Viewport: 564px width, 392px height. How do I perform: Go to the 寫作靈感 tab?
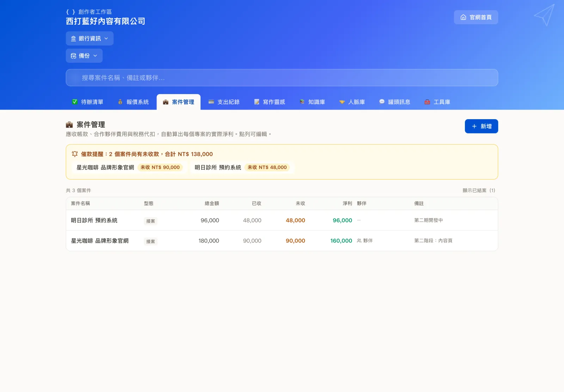[x=269, y=102]
